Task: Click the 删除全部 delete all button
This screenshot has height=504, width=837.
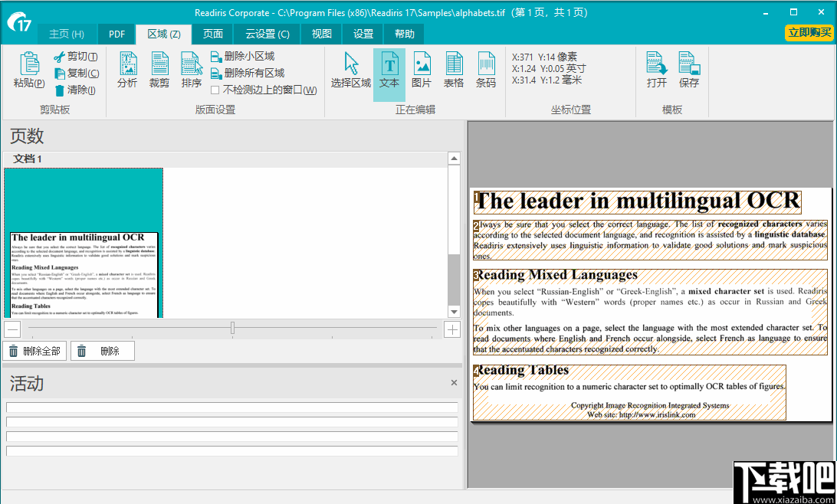Action: [34, 350]
